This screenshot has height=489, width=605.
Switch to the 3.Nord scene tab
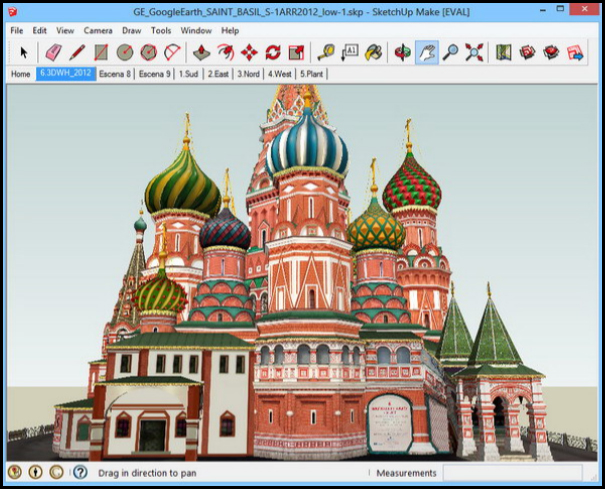(x=248, y=74)
